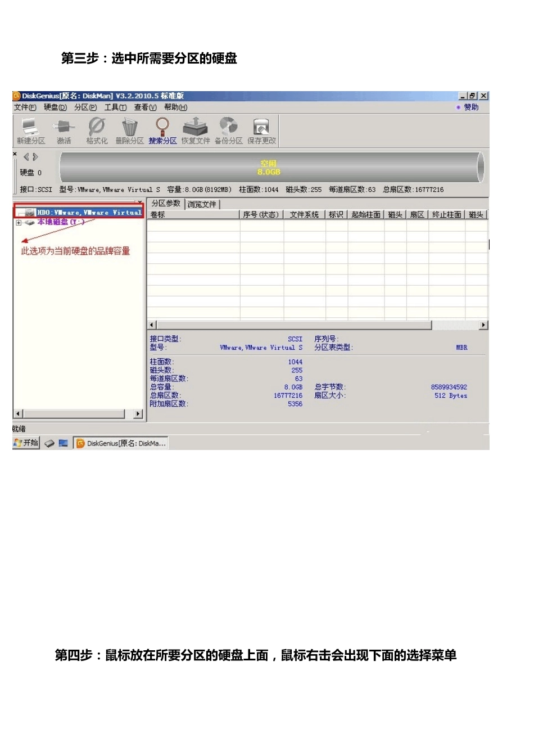
Task: Click the 扇区 column header
Action: click(417, 215)
